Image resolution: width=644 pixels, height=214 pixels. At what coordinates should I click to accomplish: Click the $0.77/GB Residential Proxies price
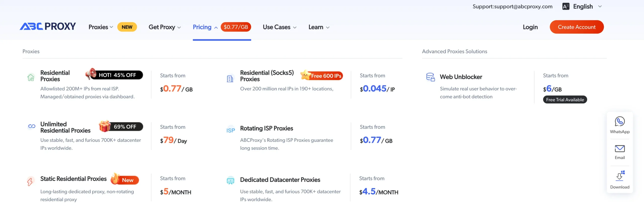tap(176, 89)
